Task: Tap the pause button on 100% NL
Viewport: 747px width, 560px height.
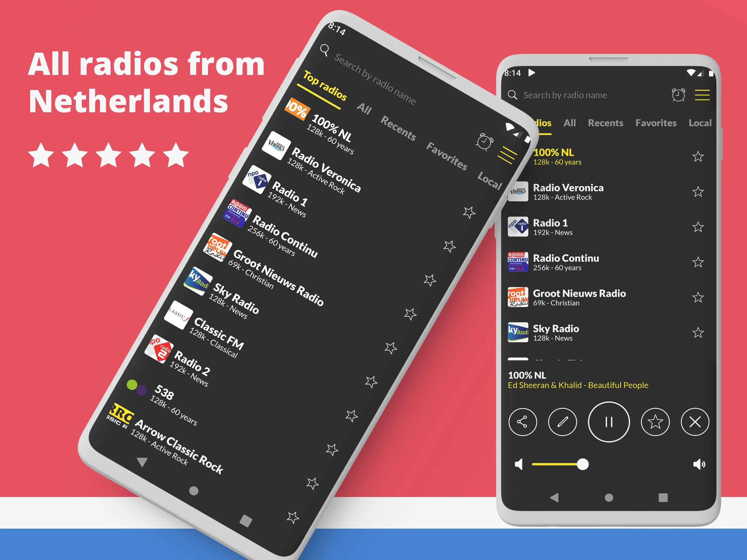Action: pyautogui.click(x=609, y=422)
